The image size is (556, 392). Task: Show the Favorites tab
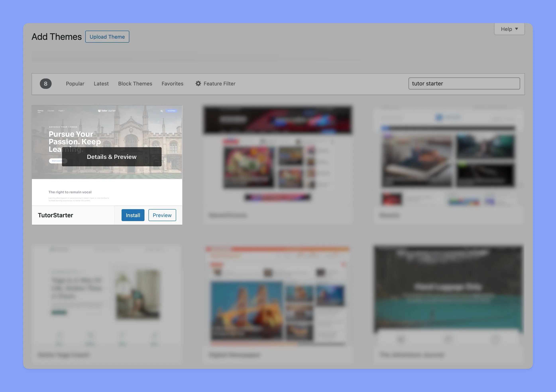pyautogui.click(x=172, y=84)
